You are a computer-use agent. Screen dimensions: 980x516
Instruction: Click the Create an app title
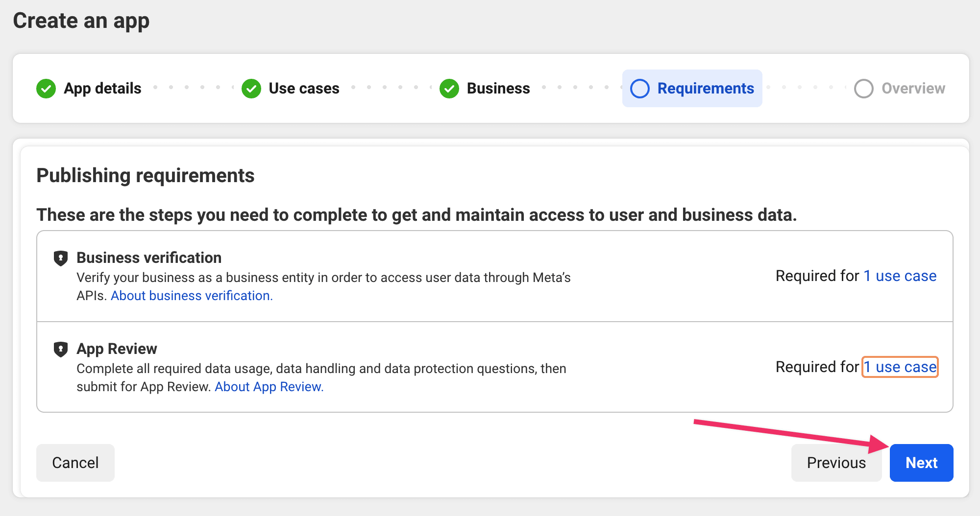pos(81,21)
